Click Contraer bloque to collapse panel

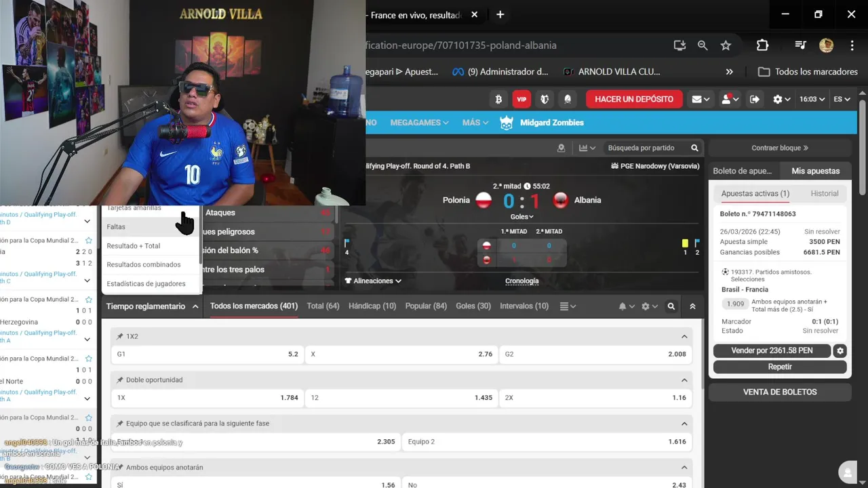[780, 148]
